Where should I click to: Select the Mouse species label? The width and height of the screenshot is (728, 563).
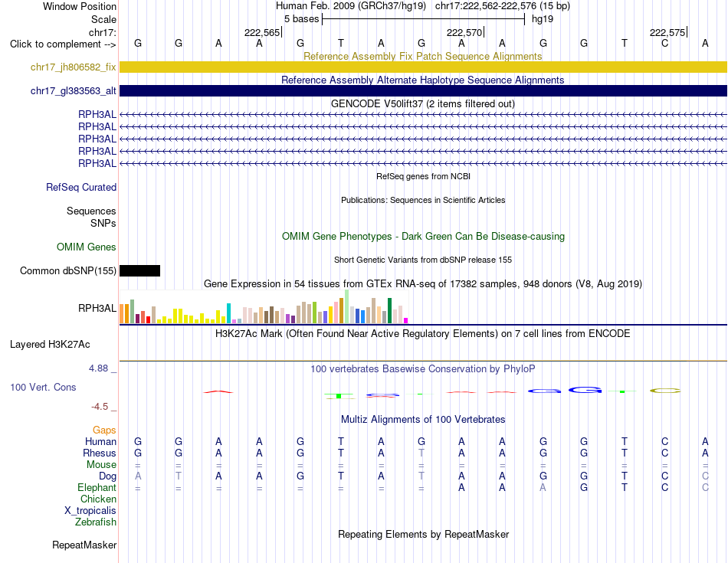coord(101,465)
